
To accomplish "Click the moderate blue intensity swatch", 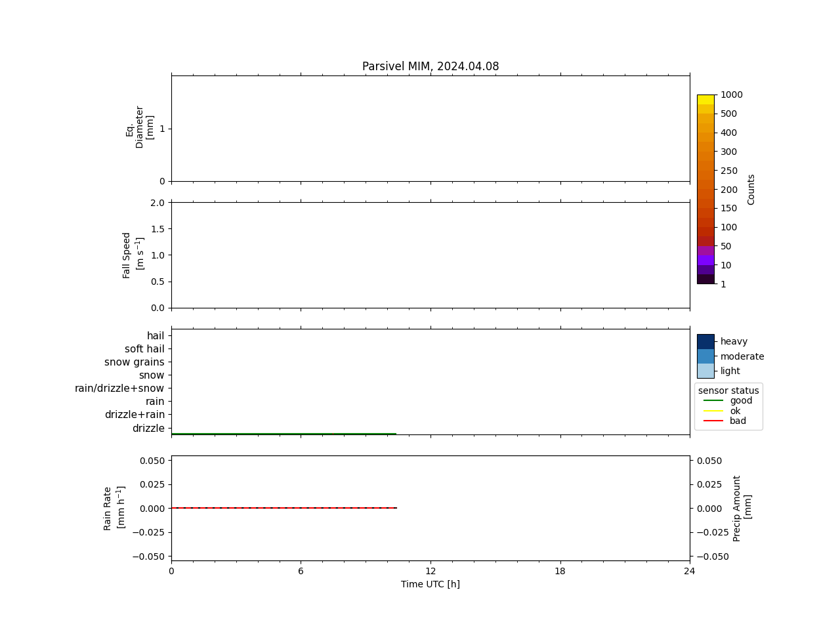I will click(x=705, y=356).
